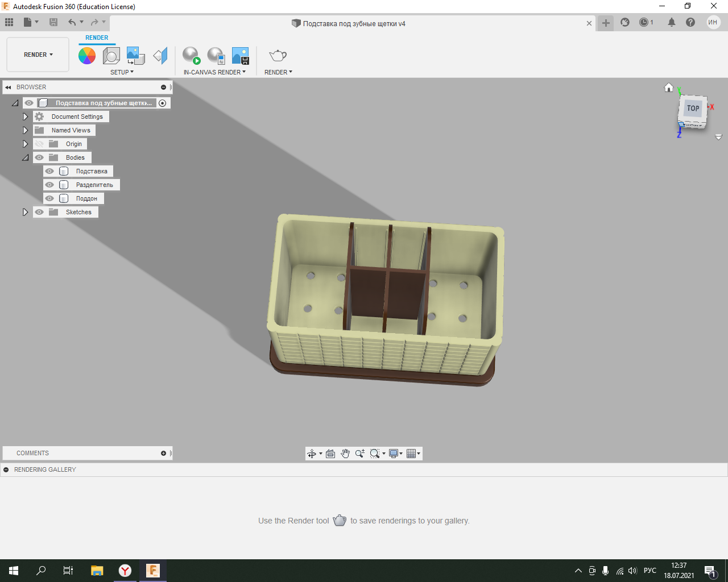Click the ViewCube Home icon
Screen dimensions: 728x582
[x=669, y=88]
